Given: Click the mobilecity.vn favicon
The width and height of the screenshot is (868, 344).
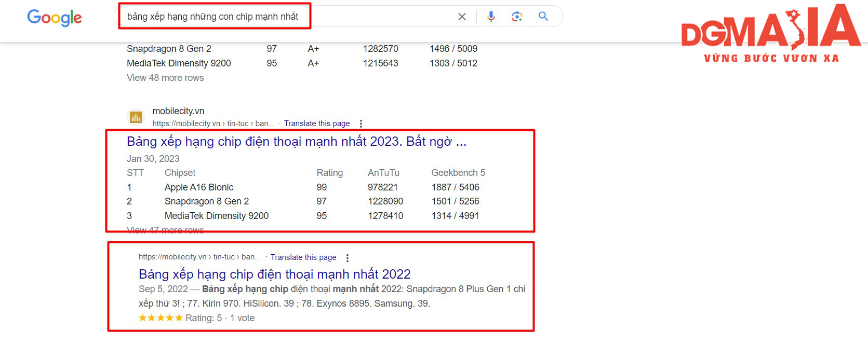Looking at the screenshot, I should [x=136, y=117].
